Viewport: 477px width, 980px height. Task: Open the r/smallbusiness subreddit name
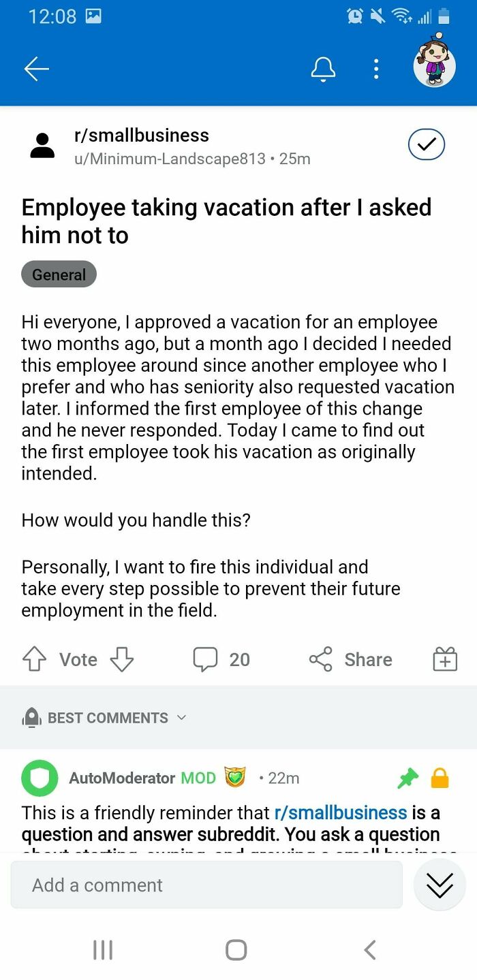coord(141,135)
